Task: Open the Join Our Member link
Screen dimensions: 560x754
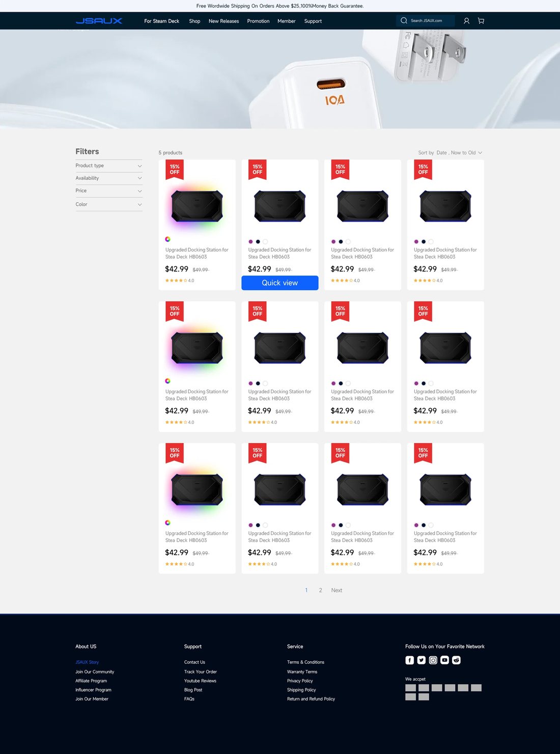Action: click(x=92, y=699)
